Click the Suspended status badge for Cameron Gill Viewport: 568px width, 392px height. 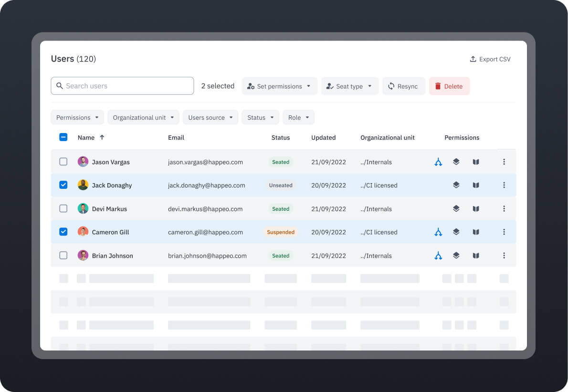281,232
